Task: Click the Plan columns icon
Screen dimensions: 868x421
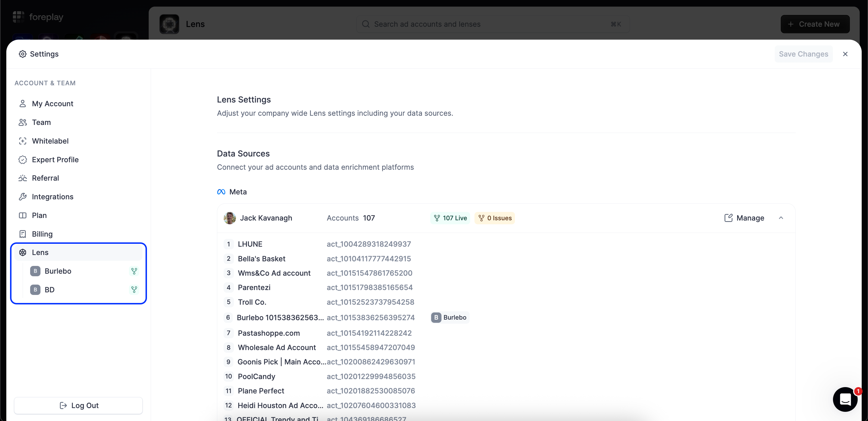Action: [23, 215]
